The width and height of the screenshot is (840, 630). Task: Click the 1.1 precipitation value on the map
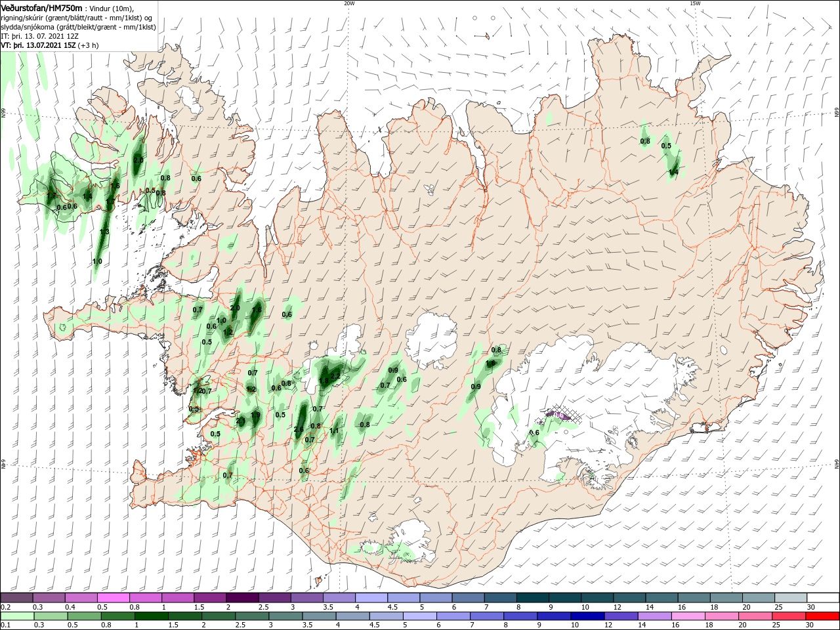[335, 431]
